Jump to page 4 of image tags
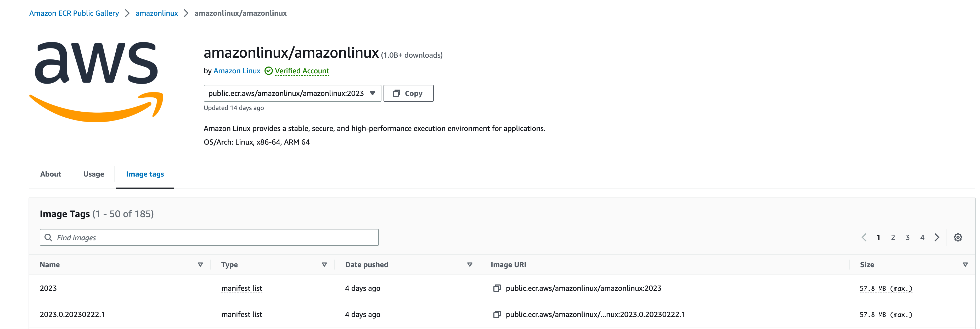Viewport: 980px width, 329px height. click(922, 237)
